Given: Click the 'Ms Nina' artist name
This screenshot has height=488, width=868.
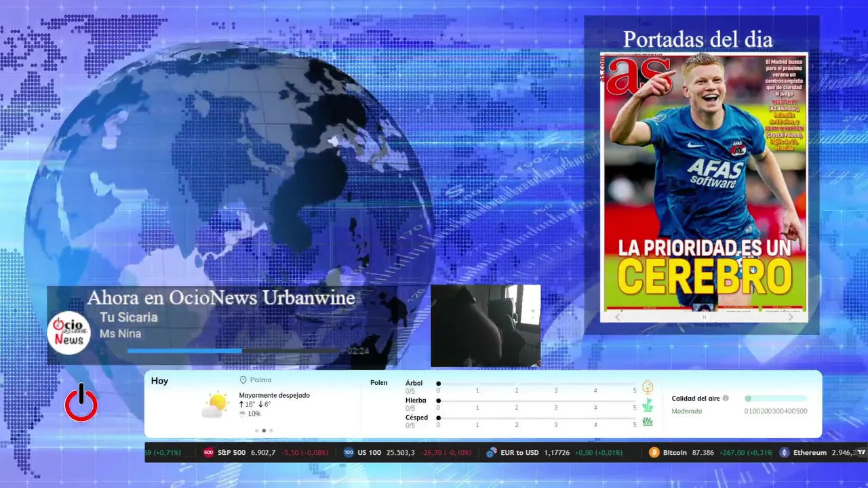Looking at the screenshot, I should click(x=120, y=333).
